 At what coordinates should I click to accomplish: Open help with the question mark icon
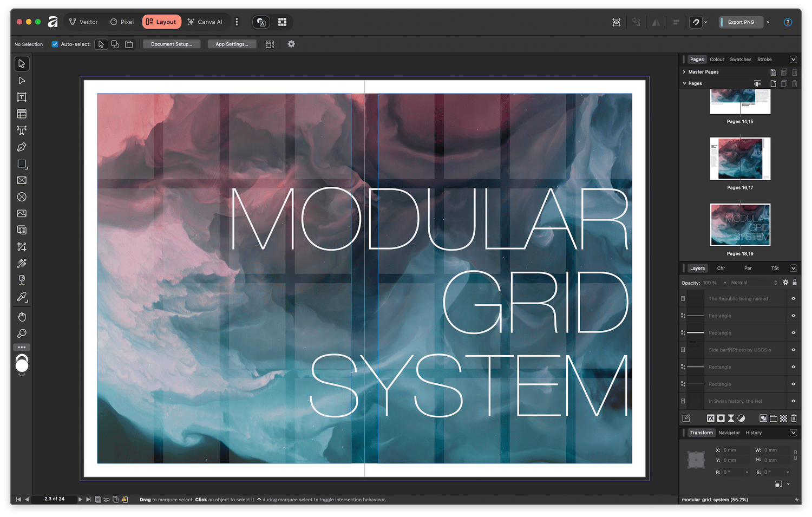click(788, 22)
